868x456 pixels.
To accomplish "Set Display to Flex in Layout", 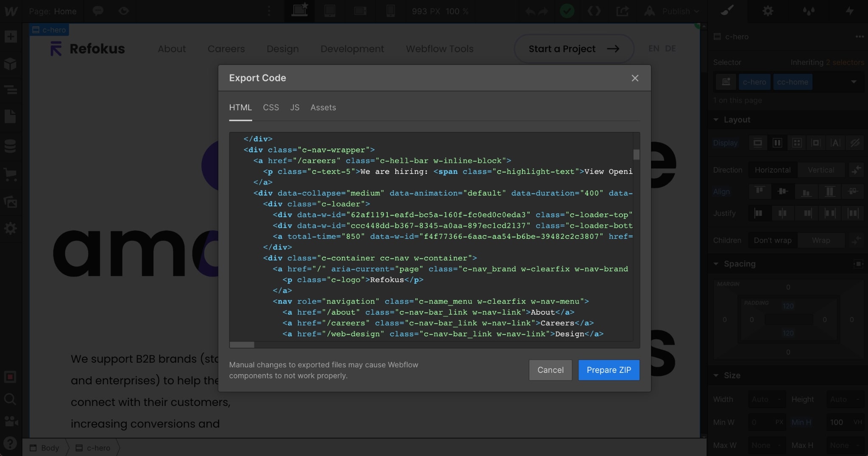I will [777, 143].
